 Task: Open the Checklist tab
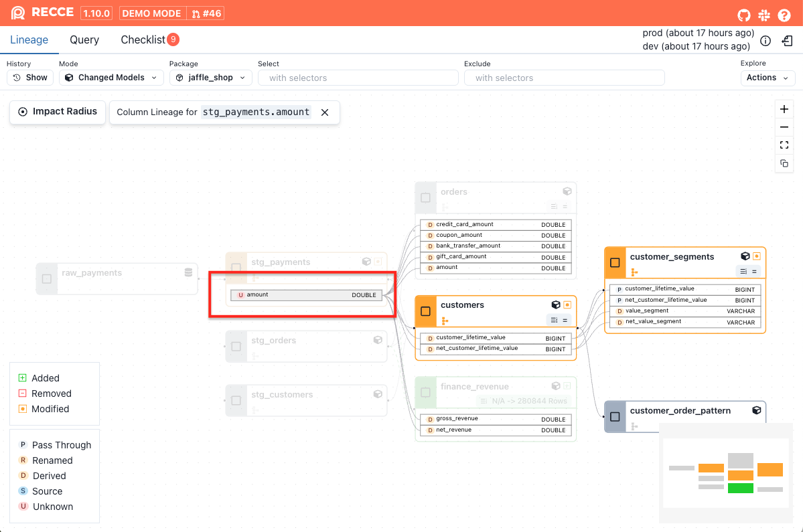tap(143, 40)
